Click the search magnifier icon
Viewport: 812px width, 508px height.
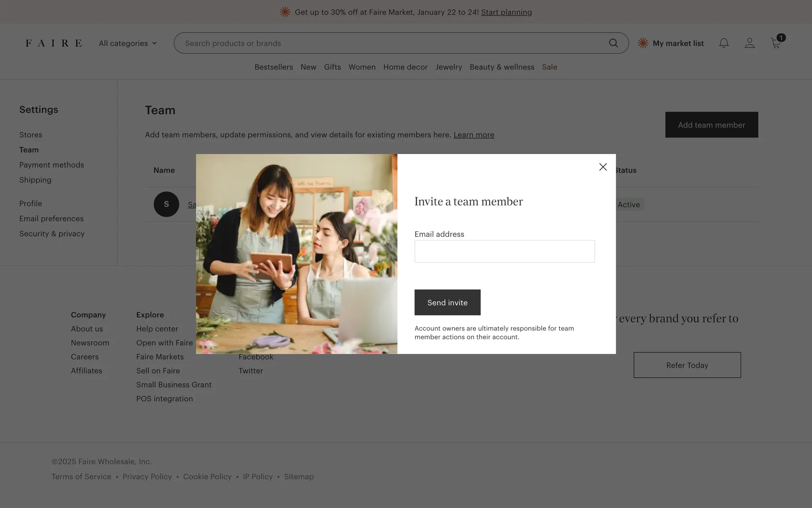tap(613, 43)
